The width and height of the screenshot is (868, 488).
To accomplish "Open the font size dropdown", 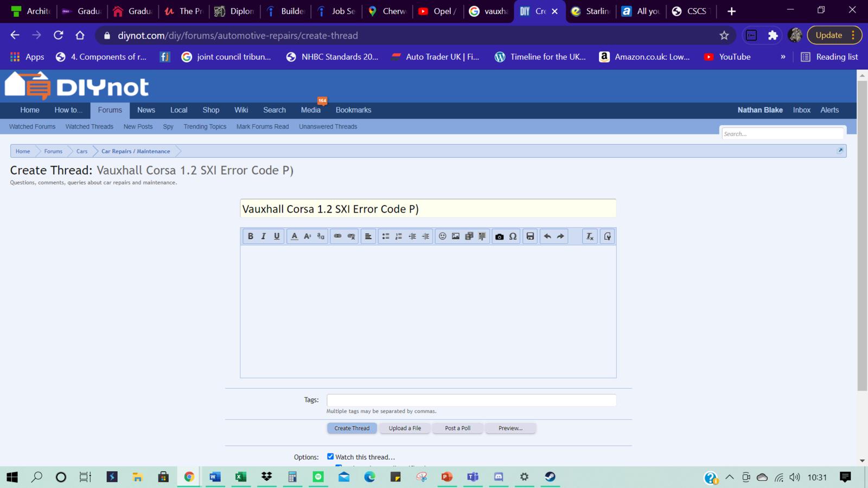I will (x=308, y=236).
